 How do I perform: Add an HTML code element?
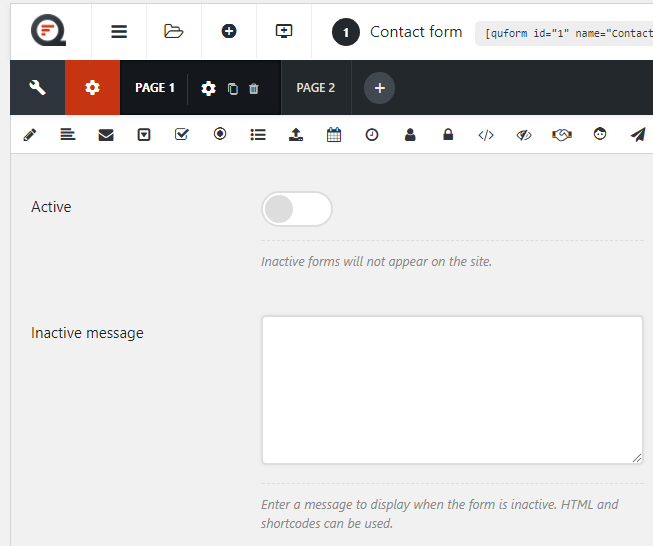click(x=486, y=135)
